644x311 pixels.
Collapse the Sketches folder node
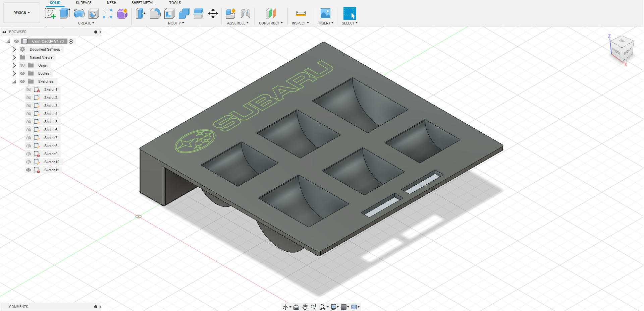pos(14,81)
